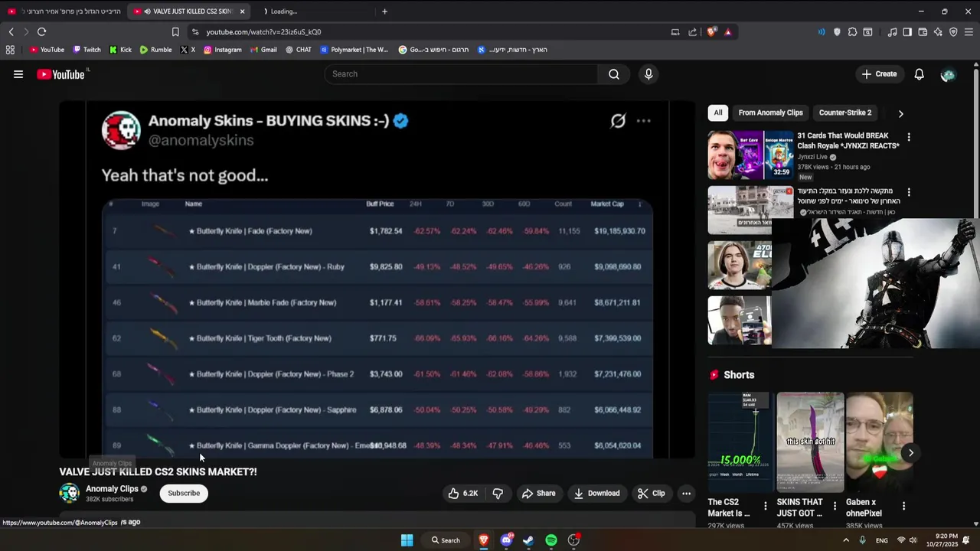Reload the page in the browser toolbar
980x551 pixels.
(41, 32)
